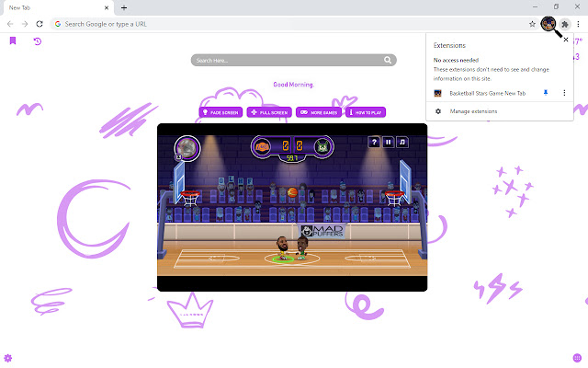
Task: Click the Full Screen button
Action: tap(270, 112)
